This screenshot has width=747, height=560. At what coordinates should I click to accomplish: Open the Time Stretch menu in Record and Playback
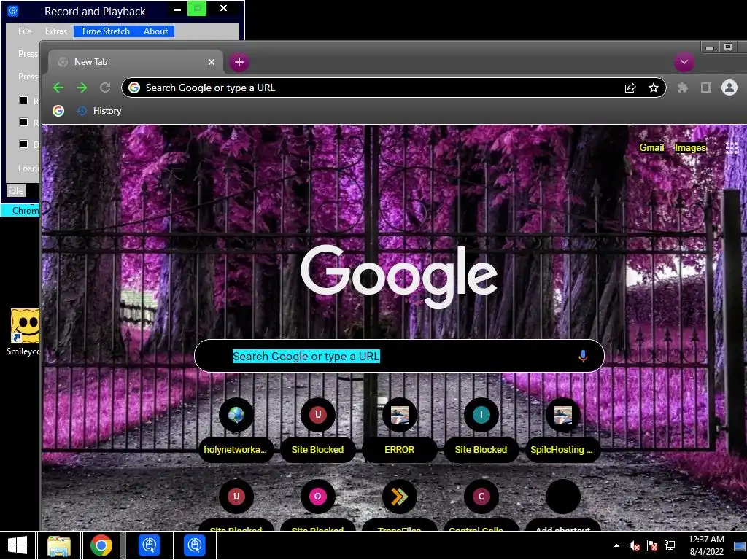click(105, 31)
